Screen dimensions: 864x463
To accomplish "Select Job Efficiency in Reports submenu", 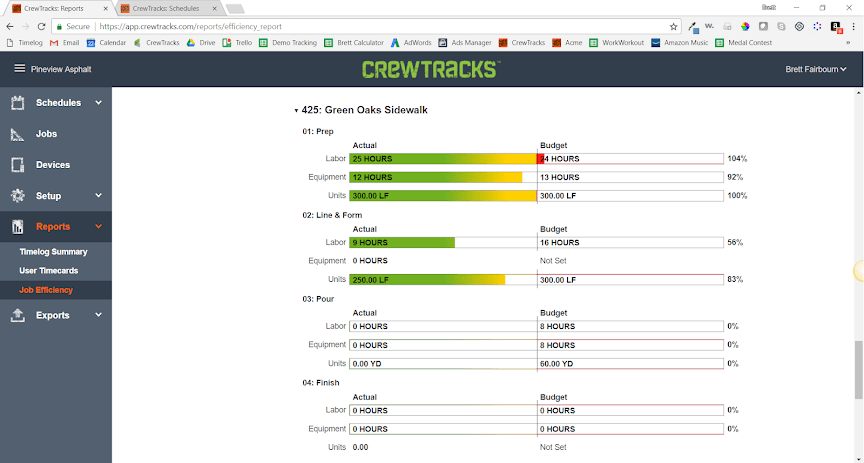I will [46, 290].
